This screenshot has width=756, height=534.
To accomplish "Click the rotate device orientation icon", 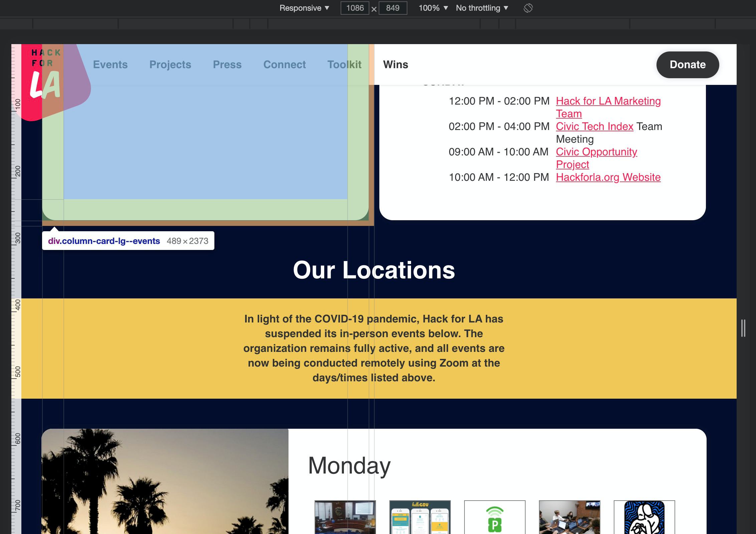I will tap(528, 8).
